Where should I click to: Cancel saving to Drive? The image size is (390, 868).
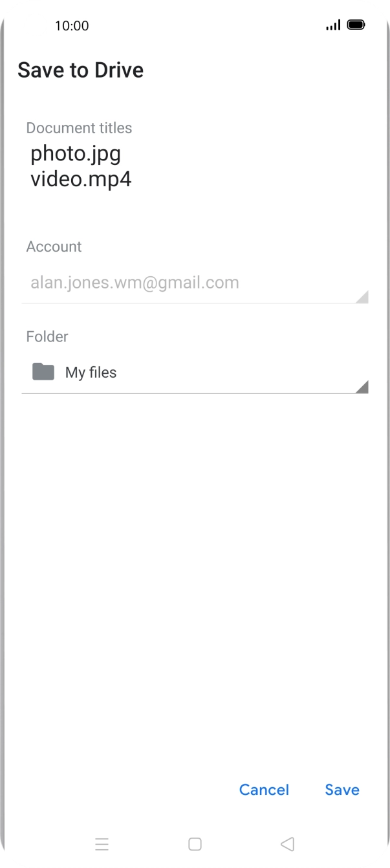(x=264, y=790)
